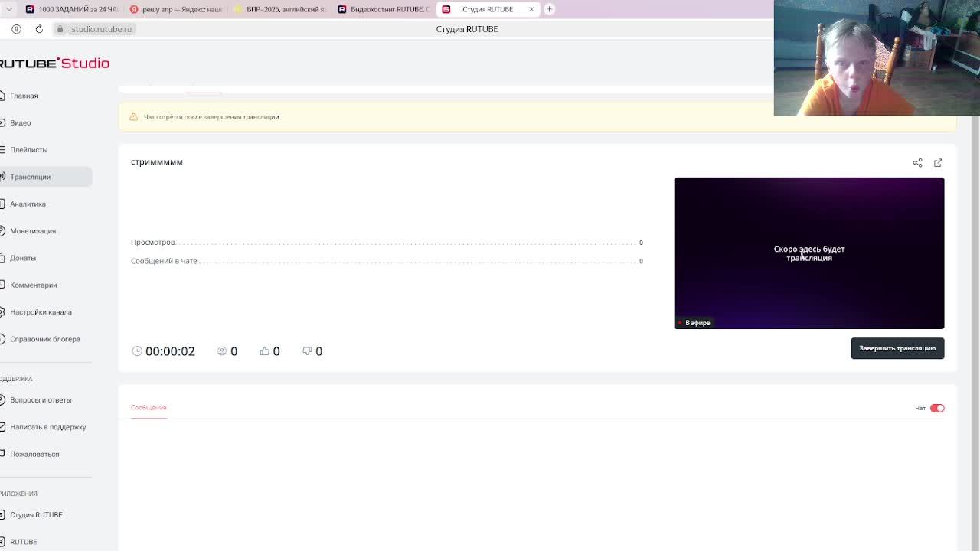Click the Просмотров statistics row

coord(387,243)
